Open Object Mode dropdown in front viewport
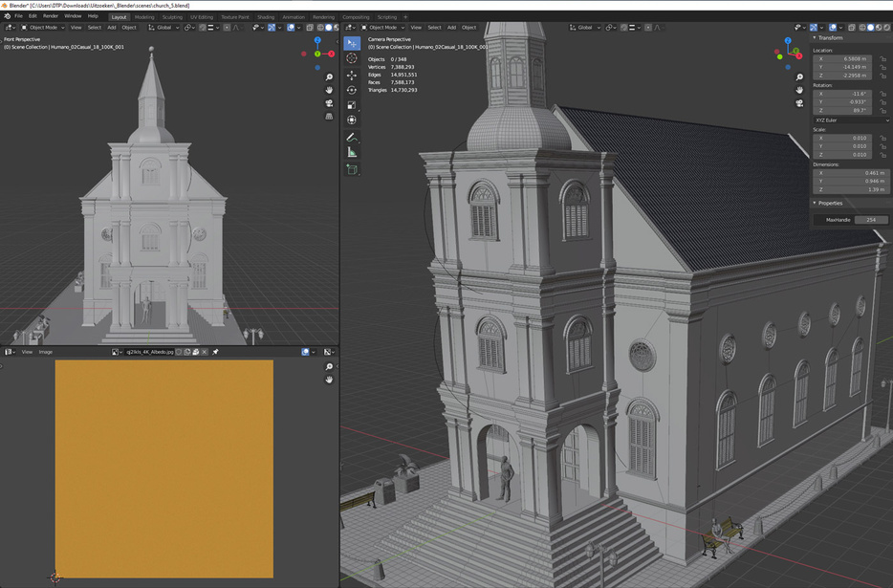This screenshot has height=588, width=893. click(43, 28)
